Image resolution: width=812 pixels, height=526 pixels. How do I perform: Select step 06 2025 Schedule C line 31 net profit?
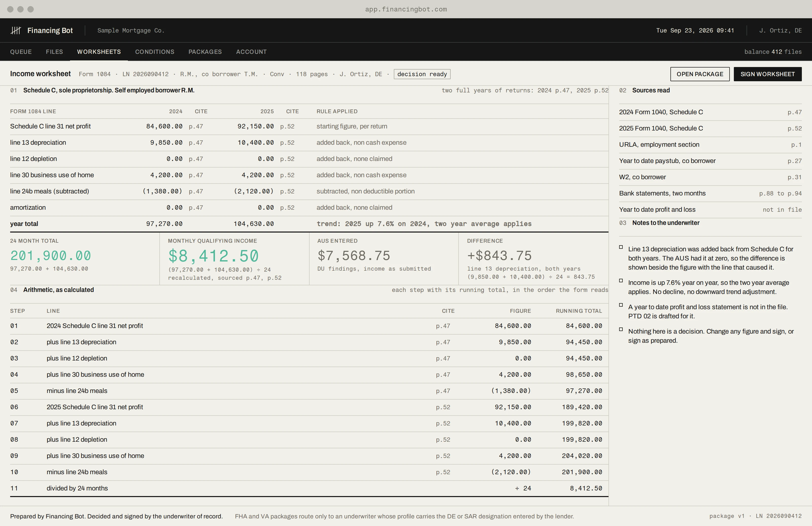[309, 407]
